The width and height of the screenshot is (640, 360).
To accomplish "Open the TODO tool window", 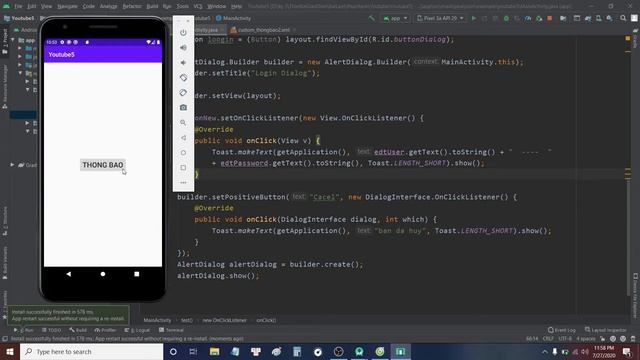I will point(51,330).
